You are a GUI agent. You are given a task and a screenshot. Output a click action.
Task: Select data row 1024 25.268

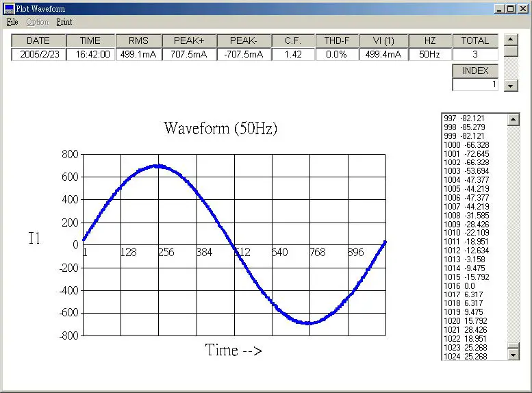[x=475, y=356]
